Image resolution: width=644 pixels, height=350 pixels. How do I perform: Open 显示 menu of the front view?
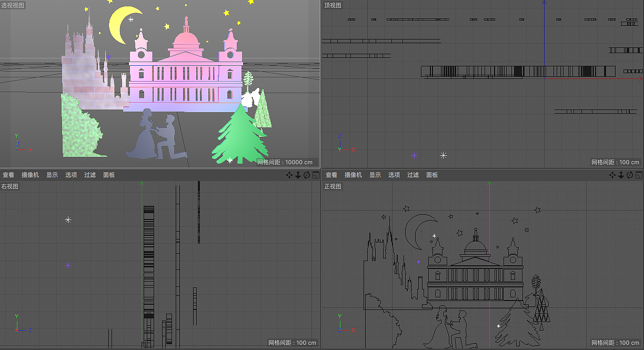pyautogui.click(x=375, y=175)
